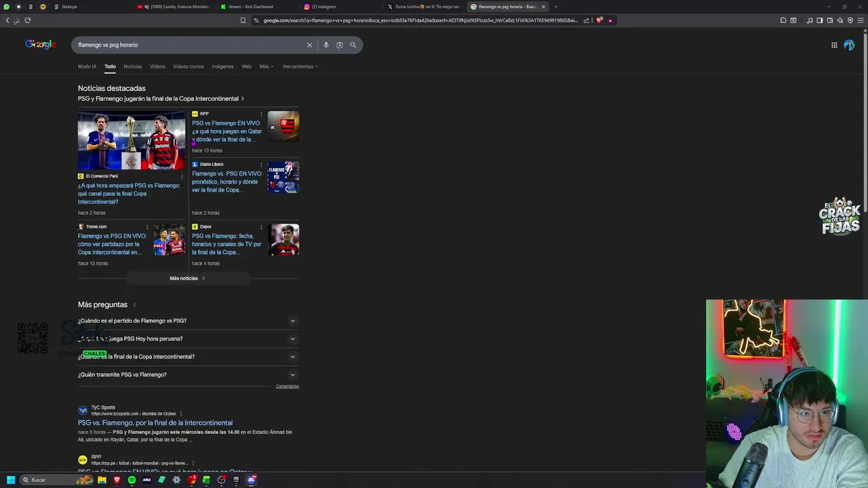Open browser hamburger main menu
Image resolution: width=868 pixels, height=488 pixels.
[861, 20]
